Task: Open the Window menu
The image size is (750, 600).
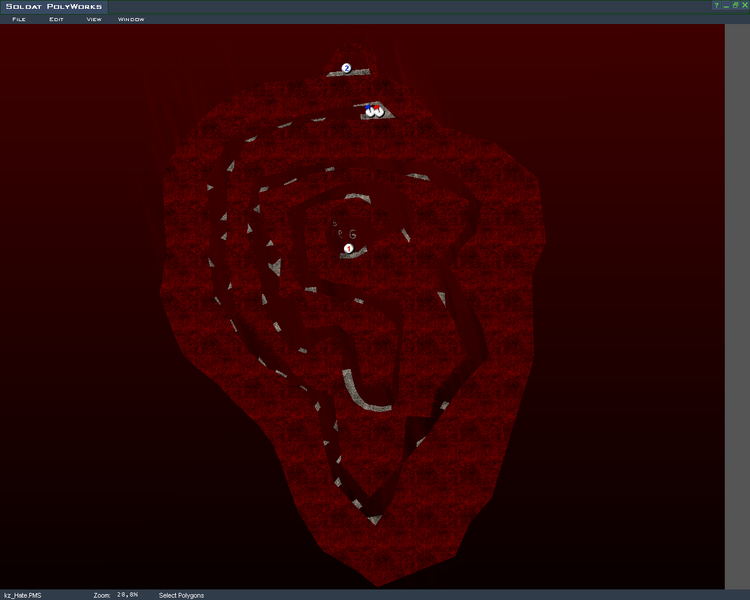Action: click(130, 19)
